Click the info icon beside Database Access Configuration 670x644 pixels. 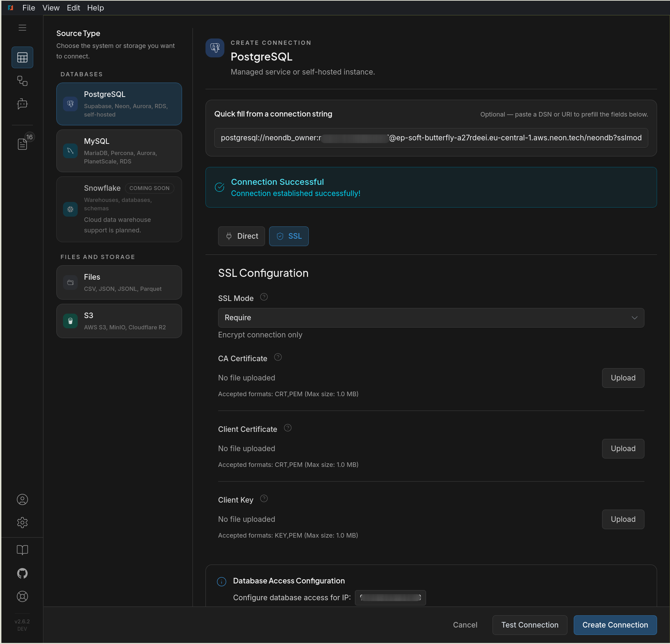tap(222, 582)
